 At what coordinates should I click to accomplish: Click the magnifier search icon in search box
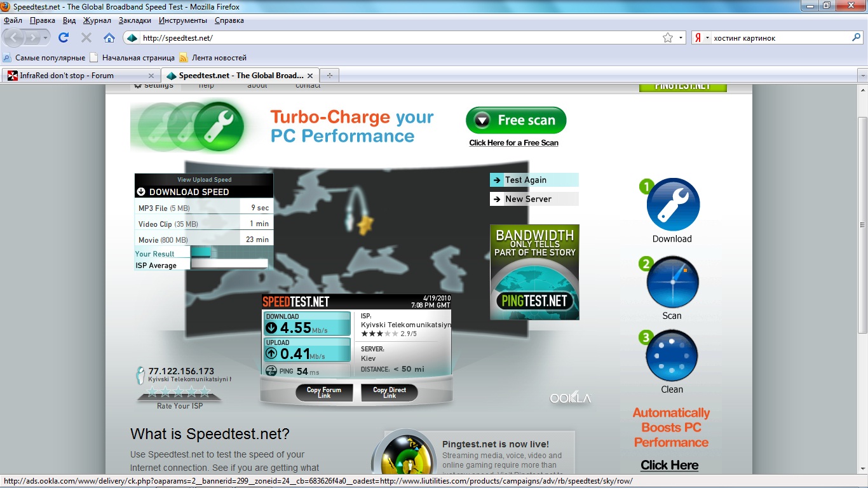[x=856, y=38]
